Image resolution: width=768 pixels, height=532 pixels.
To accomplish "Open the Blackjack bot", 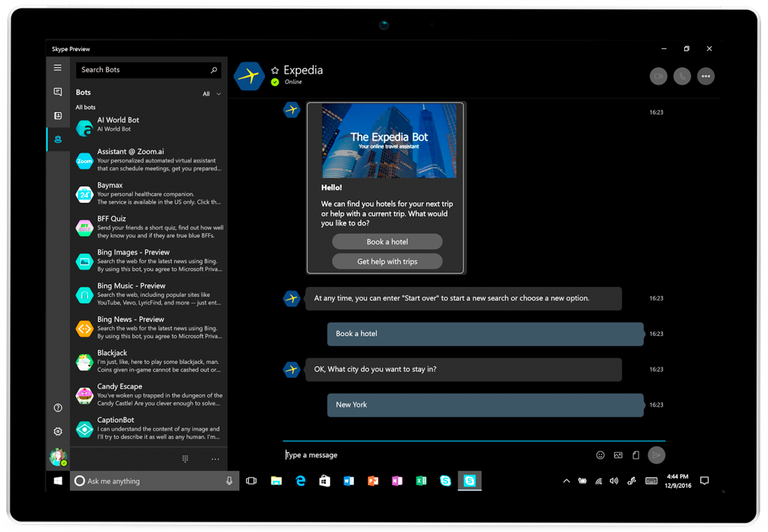I will click(x=148, y=361).
